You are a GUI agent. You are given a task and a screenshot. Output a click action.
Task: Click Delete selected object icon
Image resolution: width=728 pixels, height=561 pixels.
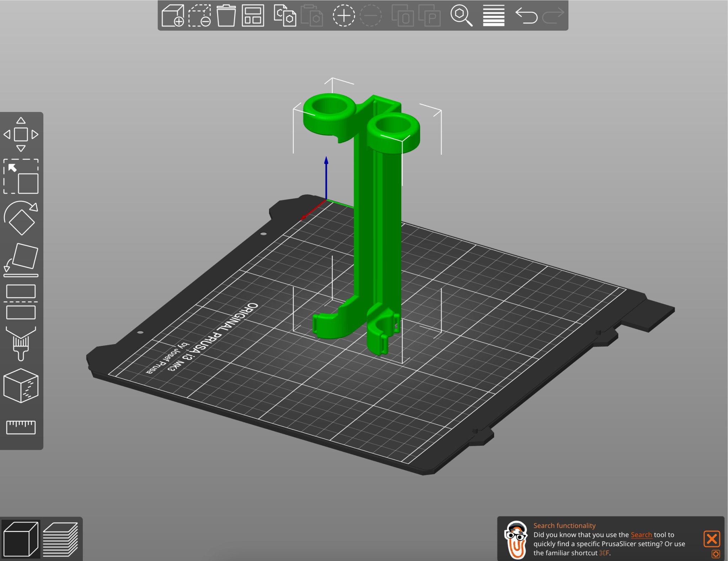coord(199,16)
